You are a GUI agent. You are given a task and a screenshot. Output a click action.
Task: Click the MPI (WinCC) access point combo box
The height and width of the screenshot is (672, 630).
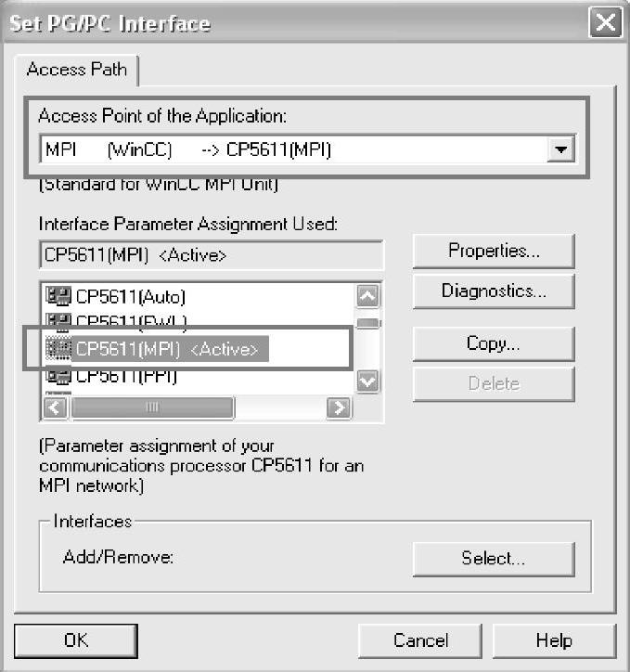coord(295,149)
